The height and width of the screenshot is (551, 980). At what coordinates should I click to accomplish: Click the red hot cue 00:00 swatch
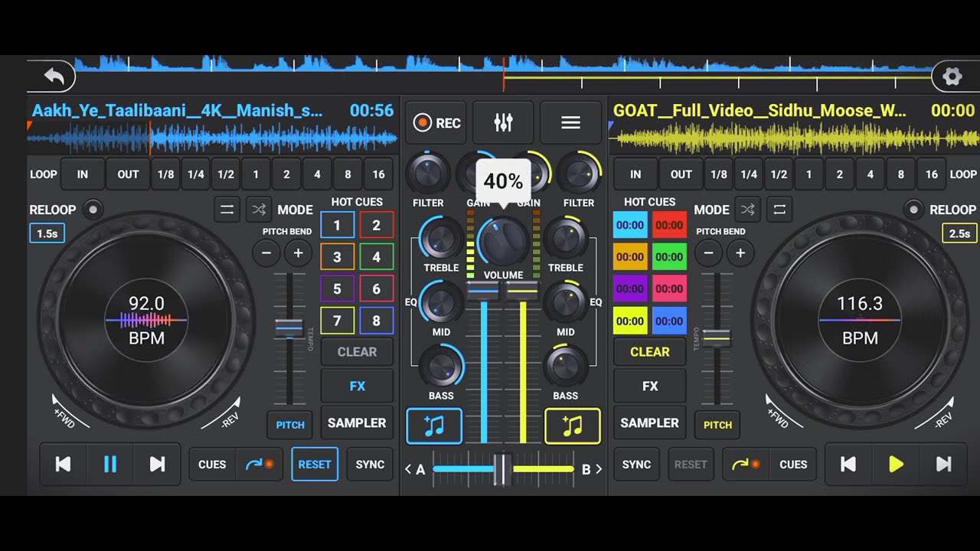[669, 225]
